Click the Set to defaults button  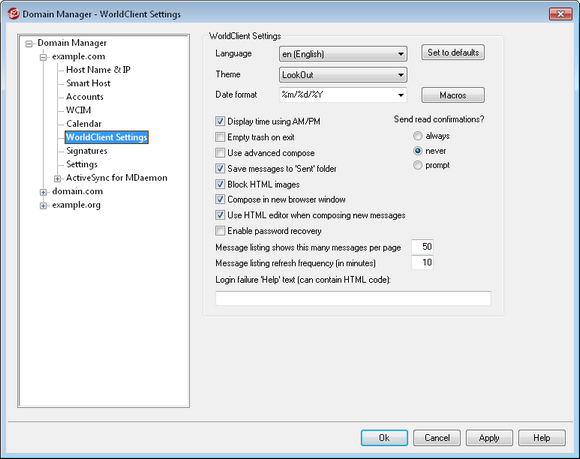(453, 53)
